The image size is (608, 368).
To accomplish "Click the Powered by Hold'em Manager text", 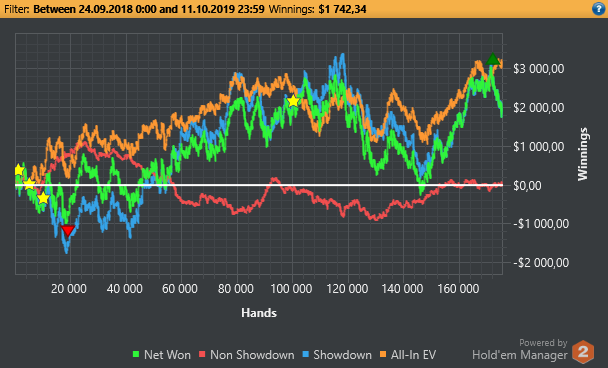I will click(x=520, y=349).
